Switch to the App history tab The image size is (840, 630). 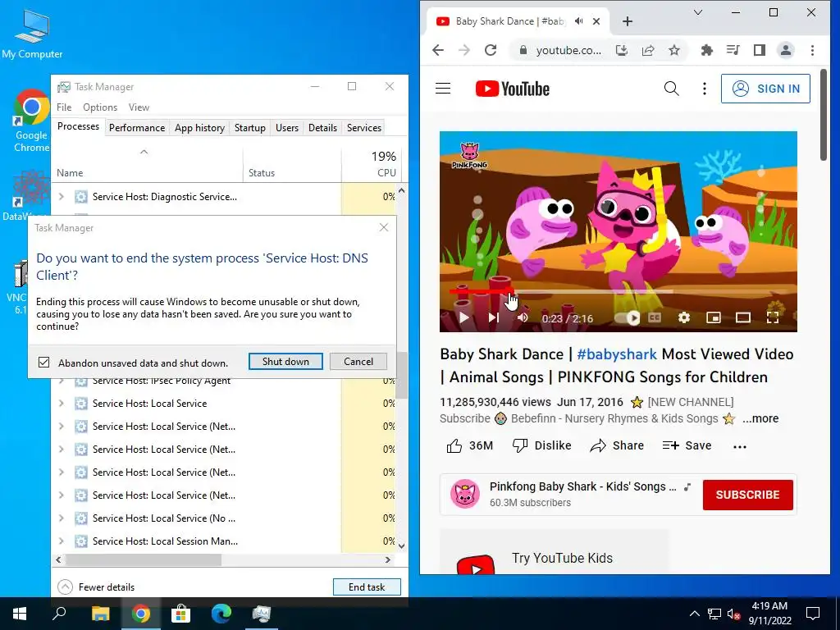[x=199, y=127]
